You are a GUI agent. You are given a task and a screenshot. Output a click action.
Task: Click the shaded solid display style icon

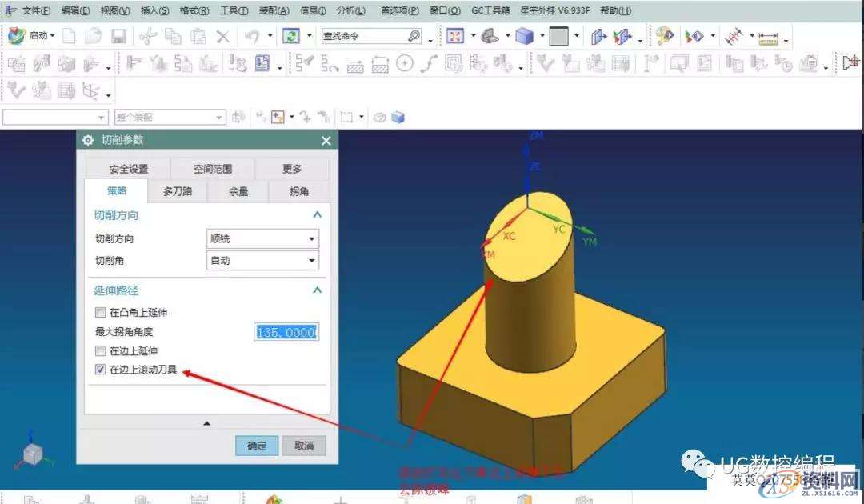(526, 35)
